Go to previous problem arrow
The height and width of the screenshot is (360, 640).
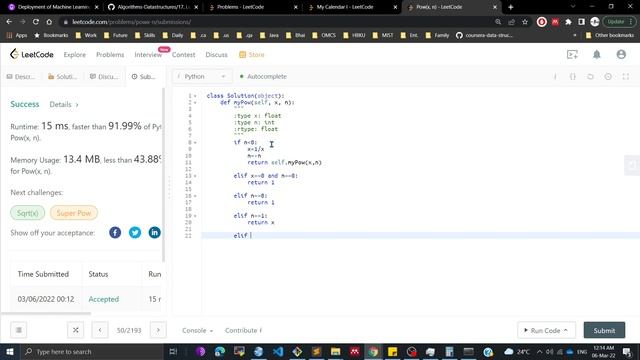pos(100,330)
